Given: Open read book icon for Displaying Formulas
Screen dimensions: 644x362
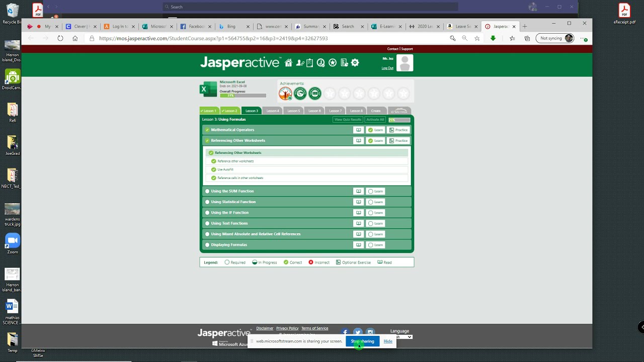Looking at the screenshot, I should pyautogui.click(x=358, y=245).
